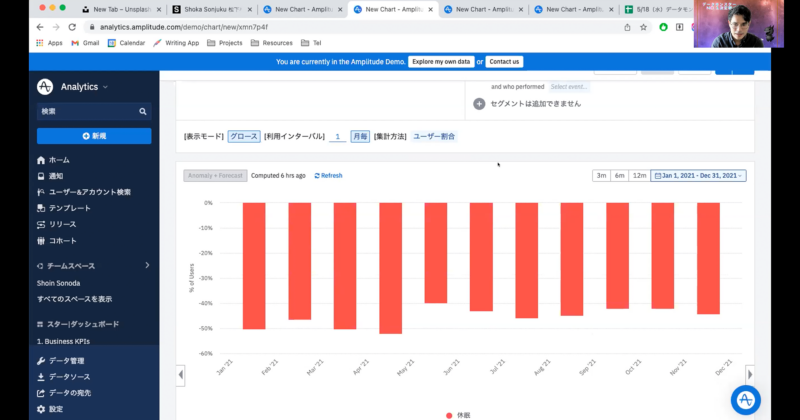Switch to the 5/18 spreadsheet tab

[658, 9]
